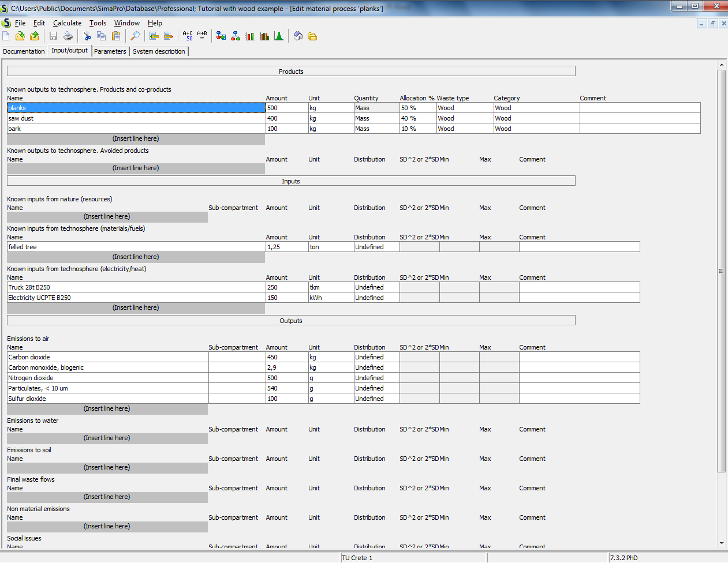The image size is (728, 563).
Task: Click the Delete line toolbar icon
Action: click(169, 36)
